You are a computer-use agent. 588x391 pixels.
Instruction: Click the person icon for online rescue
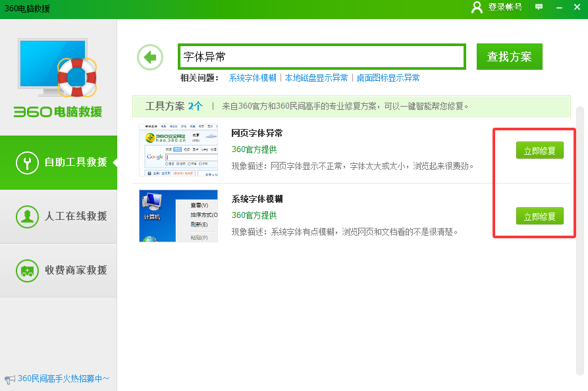coord(27,217)
